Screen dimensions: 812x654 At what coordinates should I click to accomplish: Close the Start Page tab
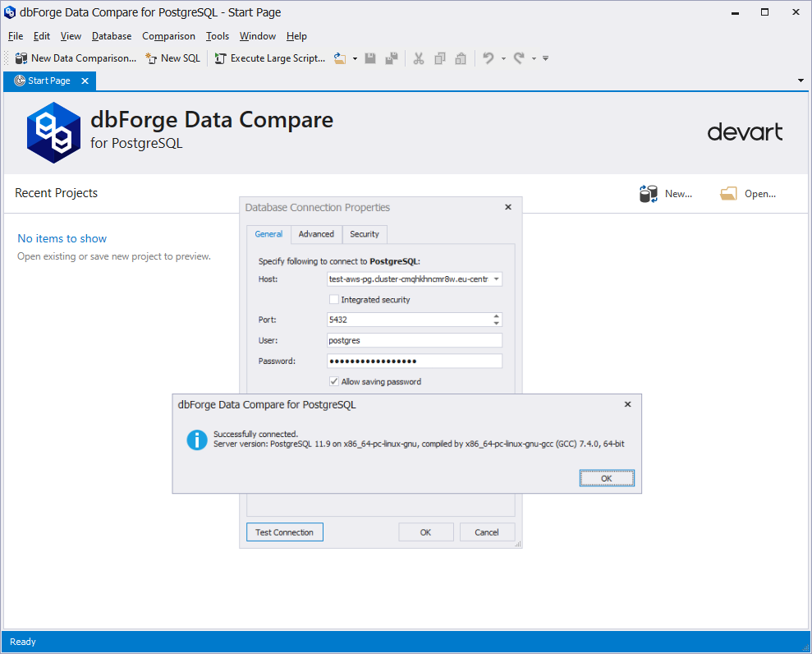pos(85,81)
